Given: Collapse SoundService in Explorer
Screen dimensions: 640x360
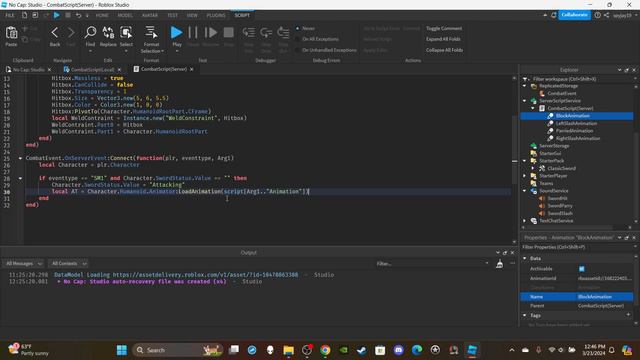Looking at the screenshot, I should point(524,191).
